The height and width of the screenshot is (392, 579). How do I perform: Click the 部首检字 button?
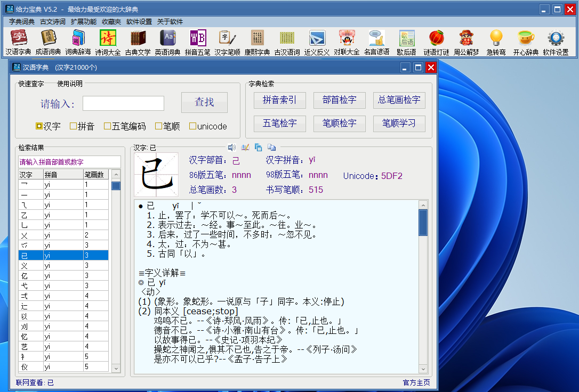340,100
